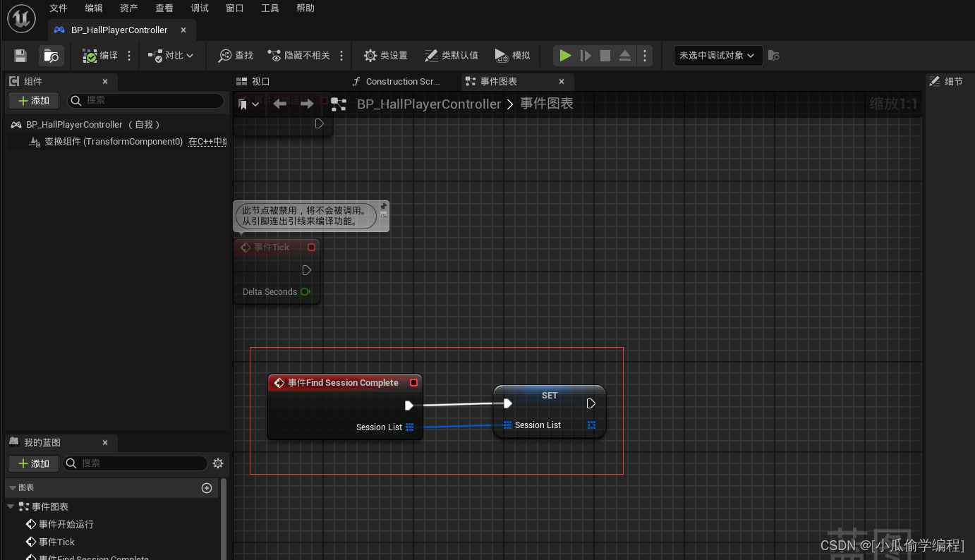The width and height of the screenshot is (975, 560).
Task: Click the My Blueprint 搜索 search field
Action: coord(135,463)
